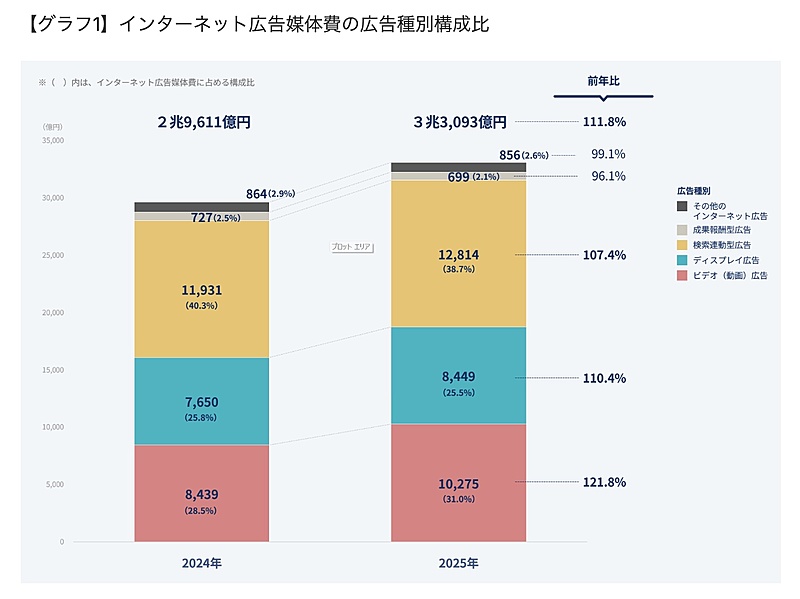Click the 2025年 axis label
The image size is (800, 599).
coord(458,563)
